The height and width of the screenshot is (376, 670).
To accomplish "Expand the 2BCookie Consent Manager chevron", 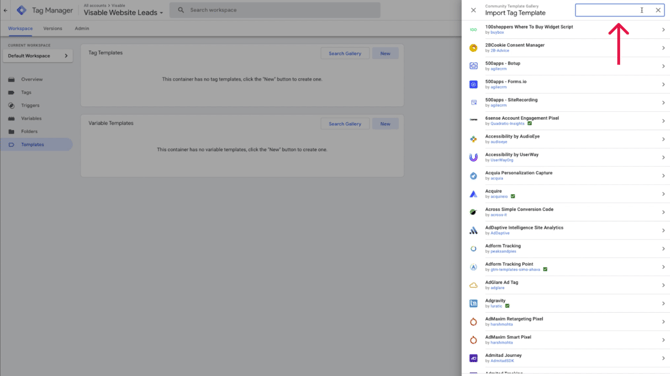I will coord(663,48).
